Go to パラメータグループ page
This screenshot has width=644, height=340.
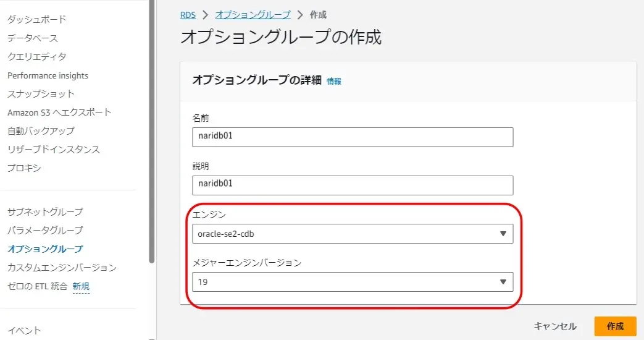tap(45, 231)
